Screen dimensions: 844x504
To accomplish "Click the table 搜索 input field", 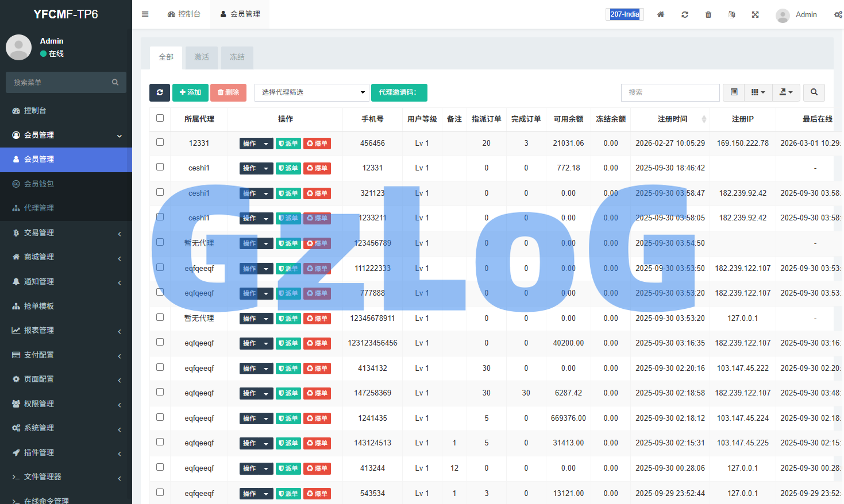I will [670, 92].
